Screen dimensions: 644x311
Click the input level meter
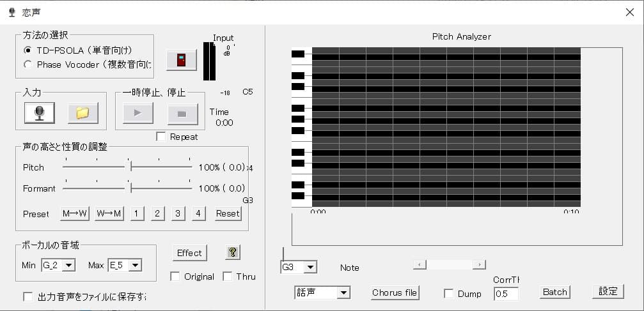(x=209, y=61)
